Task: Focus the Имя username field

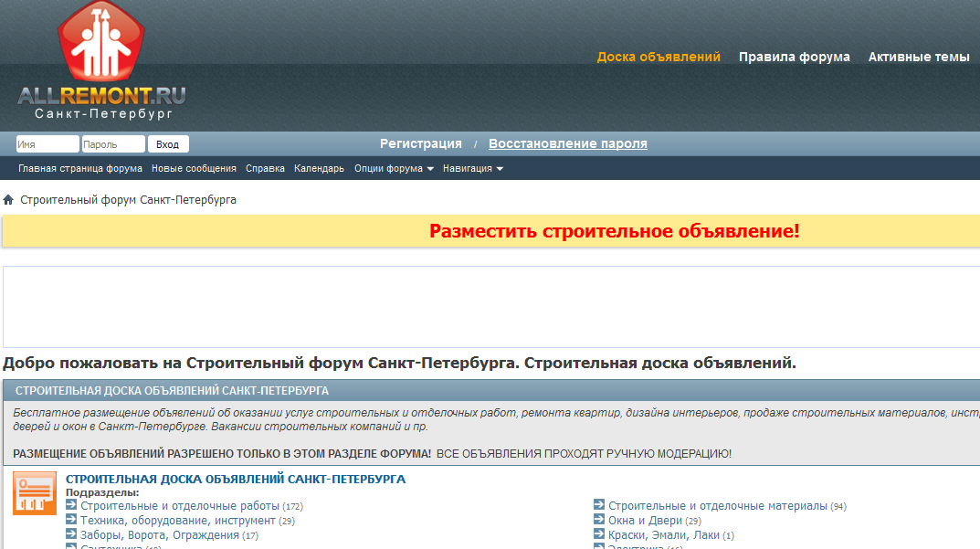Action: click(47, 144)
